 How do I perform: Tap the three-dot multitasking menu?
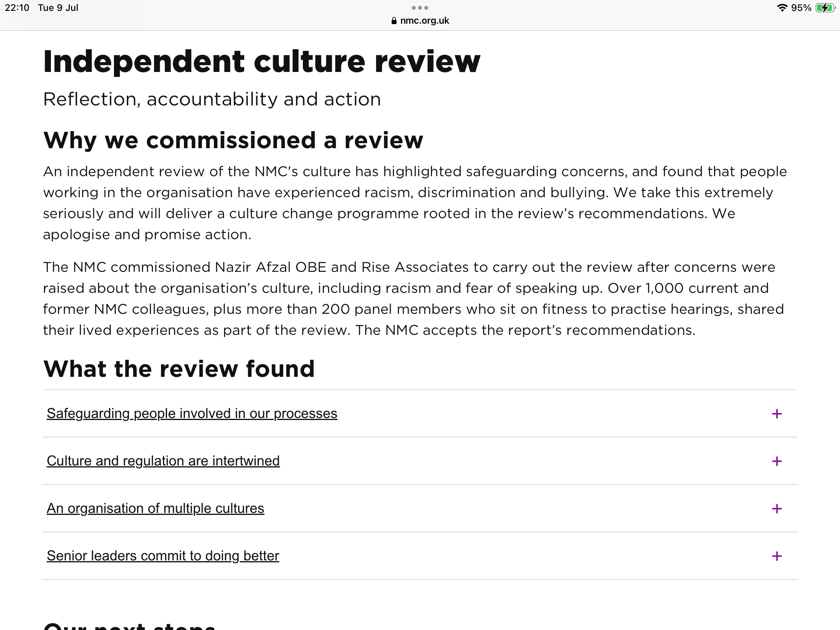tap(420, 8)
